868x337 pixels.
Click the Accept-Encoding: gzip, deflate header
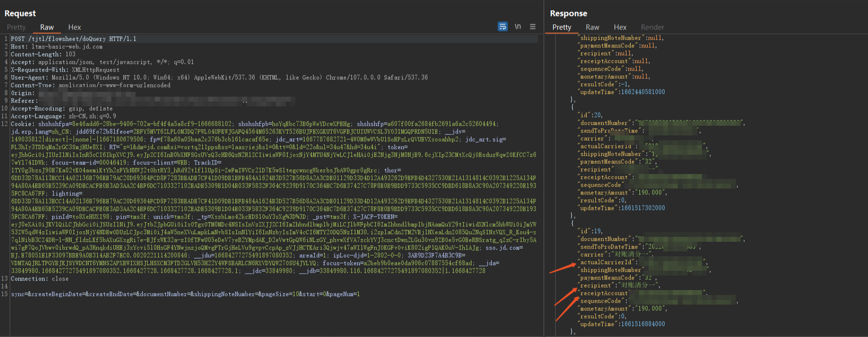(x=61, y=108)
